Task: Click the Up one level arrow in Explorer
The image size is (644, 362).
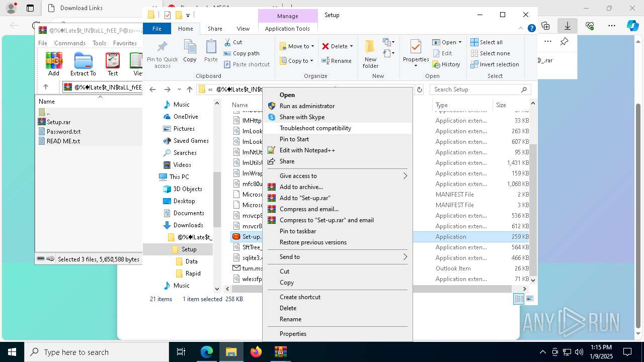Action: [189, 89]
